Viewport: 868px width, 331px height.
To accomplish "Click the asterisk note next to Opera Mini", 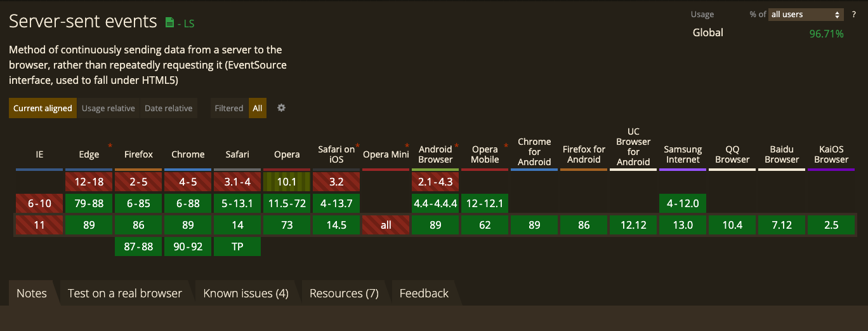I will (x=407, y=146).
